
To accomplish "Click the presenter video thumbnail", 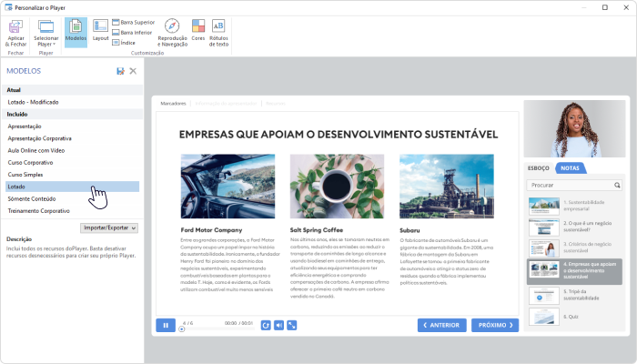I will point(574,129).
